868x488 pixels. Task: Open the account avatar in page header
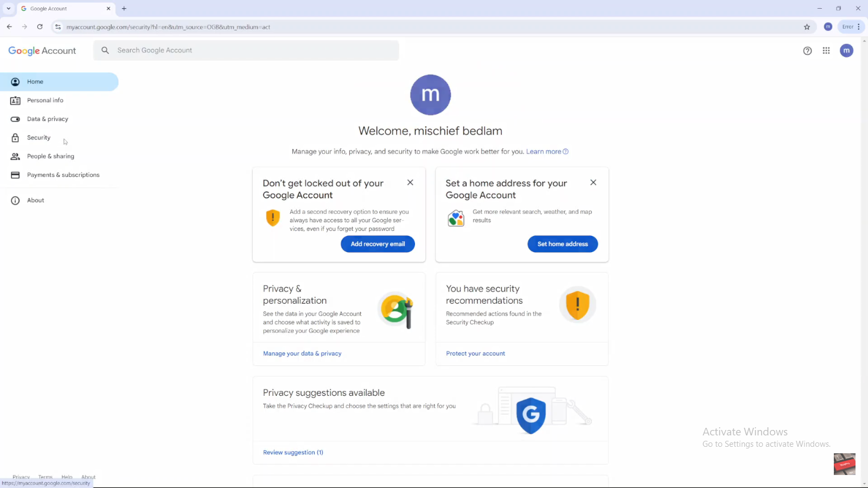846,50
